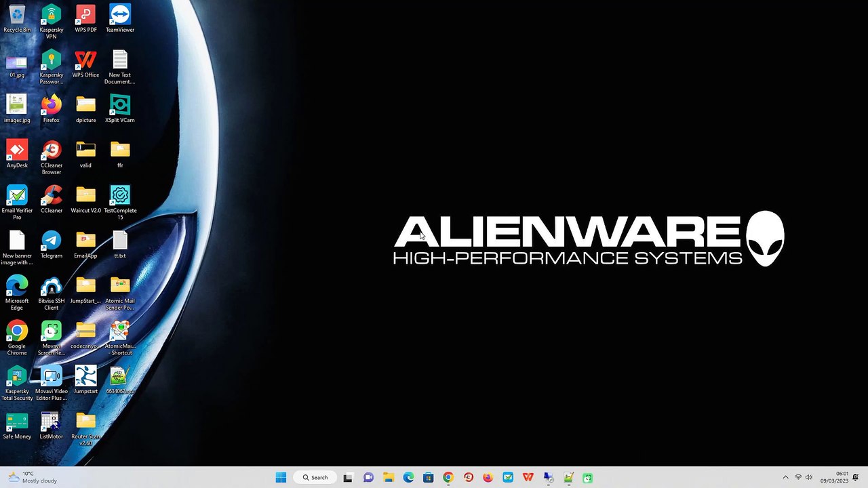
Task: Select the tt.txt file on desktop
Action: pos(120,245)
